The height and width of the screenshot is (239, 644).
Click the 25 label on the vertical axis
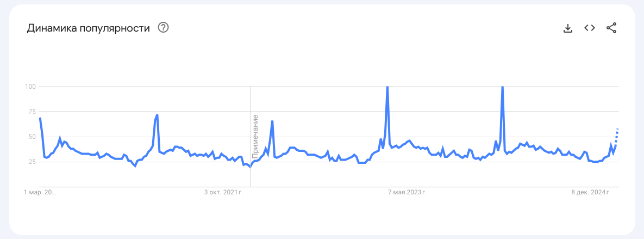pyautogui.click(x=31, y=162)
